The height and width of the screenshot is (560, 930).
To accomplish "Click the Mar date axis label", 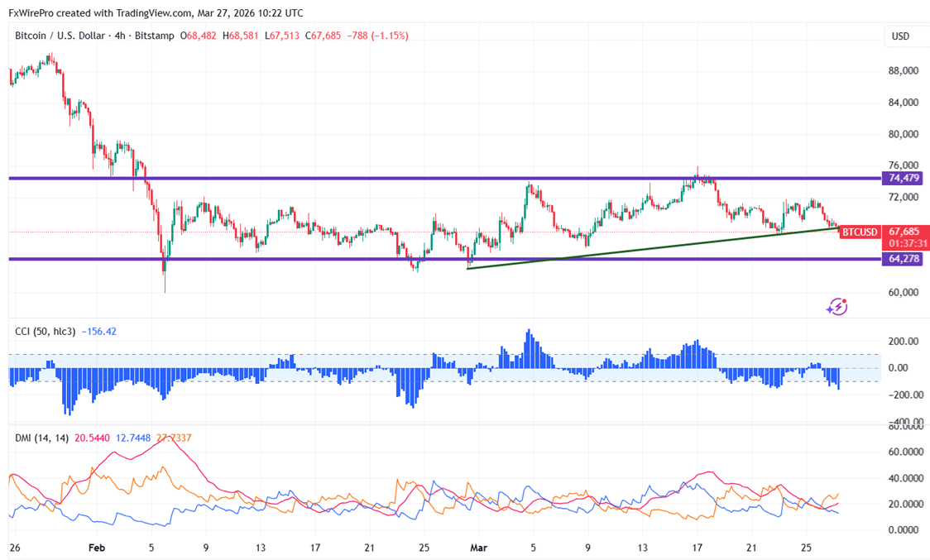I will 478,548.
